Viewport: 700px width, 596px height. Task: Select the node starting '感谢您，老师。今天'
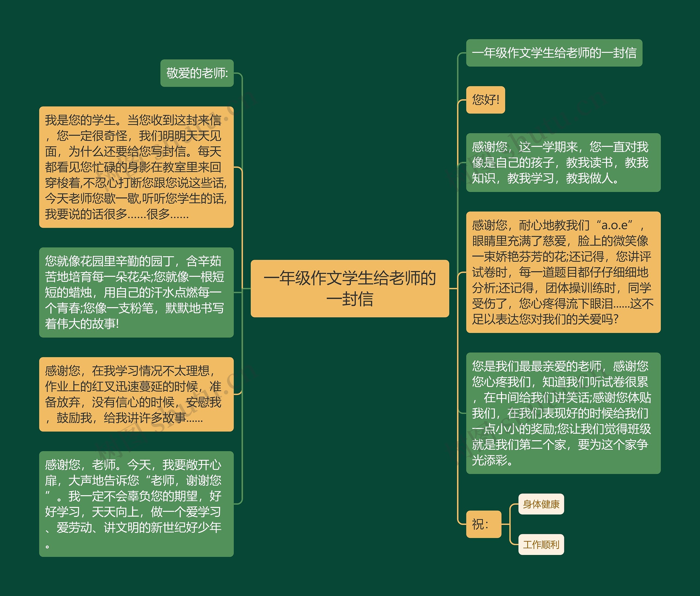click(x=136, y=504)
